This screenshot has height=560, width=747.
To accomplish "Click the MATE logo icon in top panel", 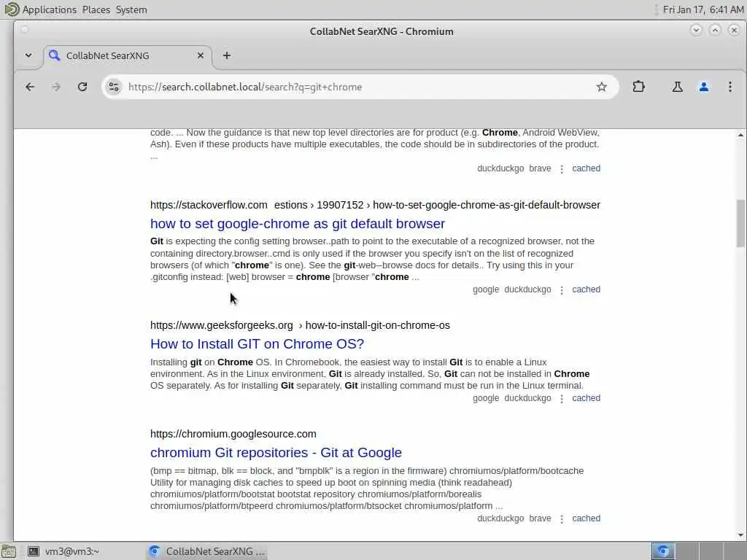I will click(11, 9).
